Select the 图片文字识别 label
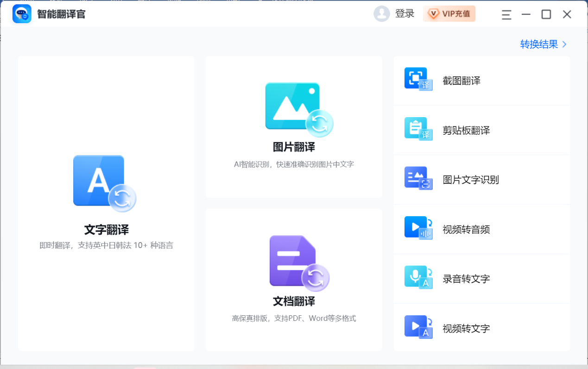The image size is (588, 369). (471, 180)
